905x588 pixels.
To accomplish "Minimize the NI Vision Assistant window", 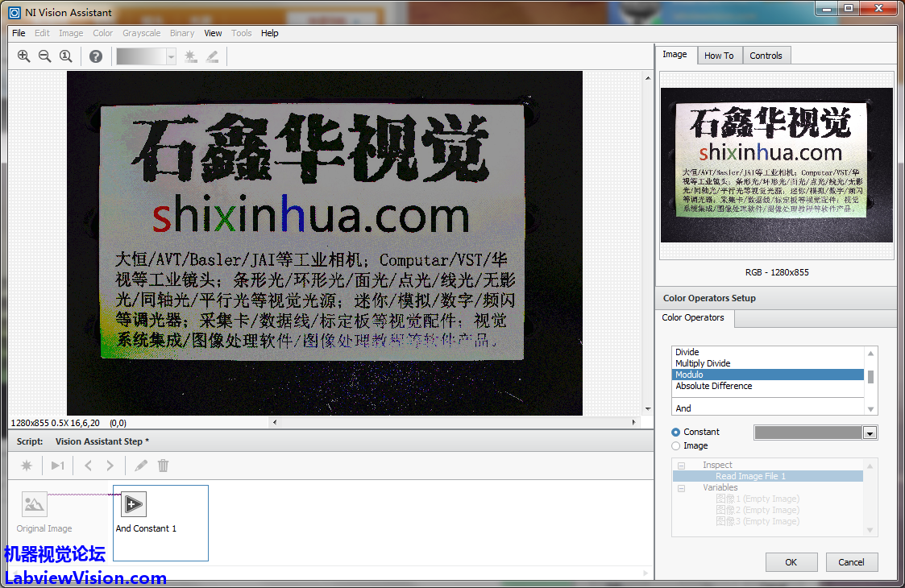I will tap(827, 9).
